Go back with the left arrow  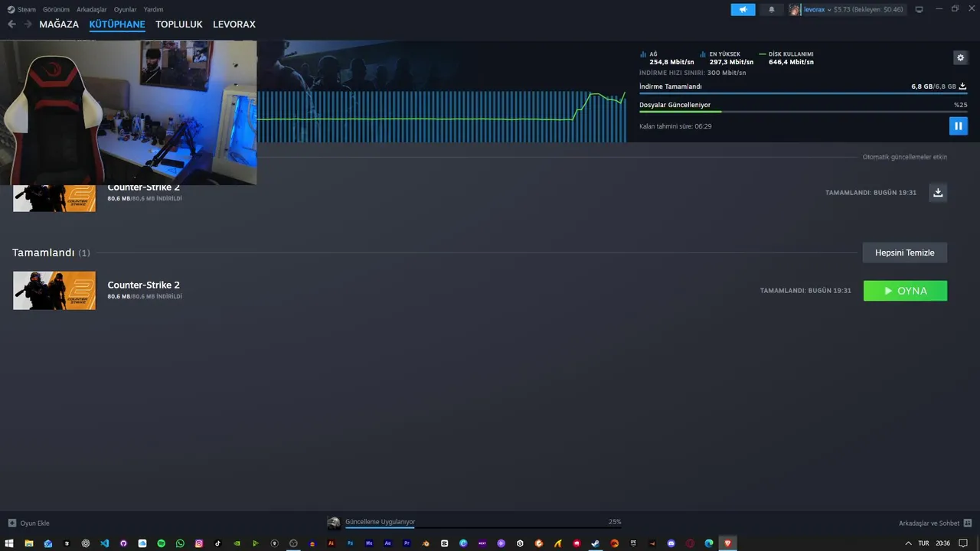[11, 24]
